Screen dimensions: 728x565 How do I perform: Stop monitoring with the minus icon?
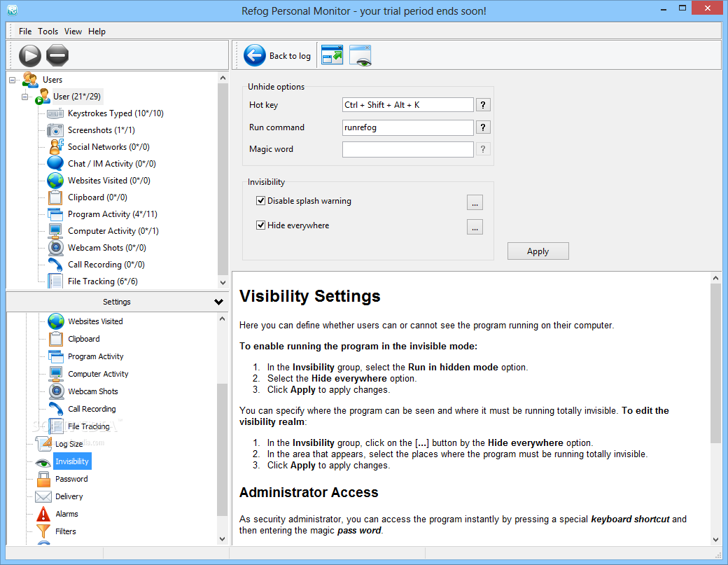(57, 56)
